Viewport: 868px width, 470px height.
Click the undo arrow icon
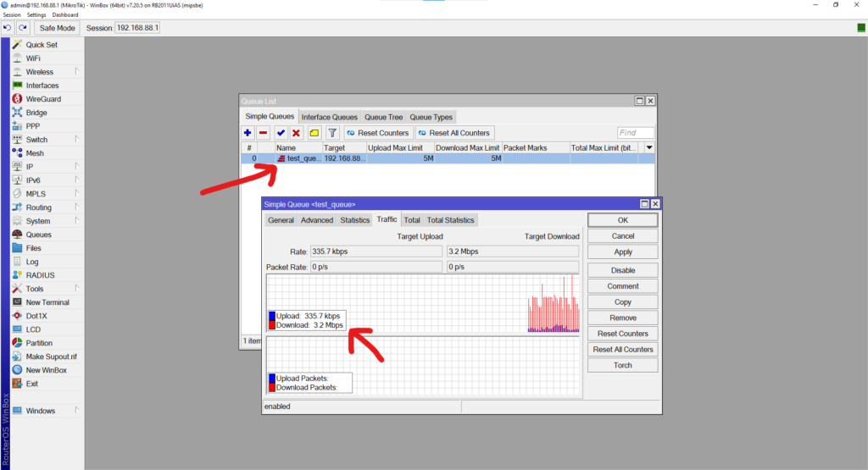[8, 28]
